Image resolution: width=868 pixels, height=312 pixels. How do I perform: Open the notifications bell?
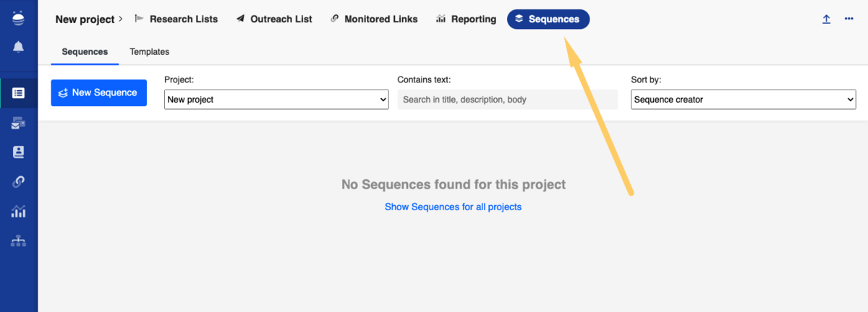tap(18, 47)
